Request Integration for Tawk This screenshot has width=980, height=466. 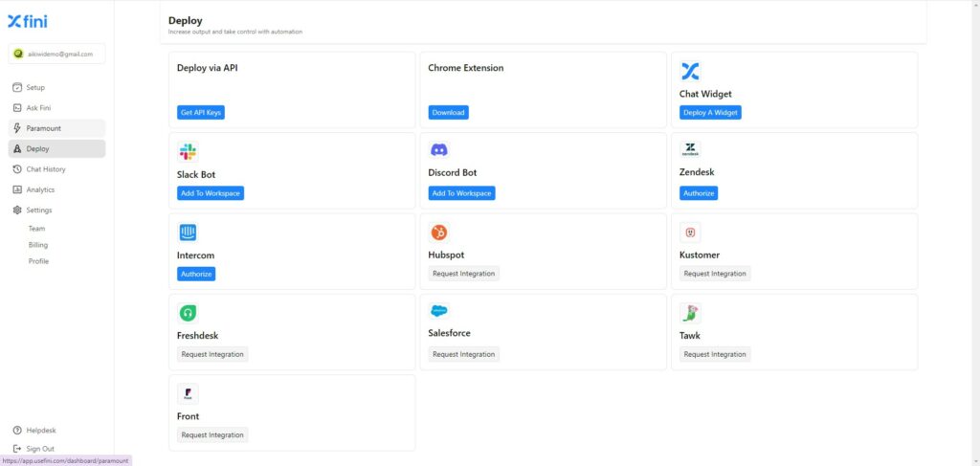point(715,354)
